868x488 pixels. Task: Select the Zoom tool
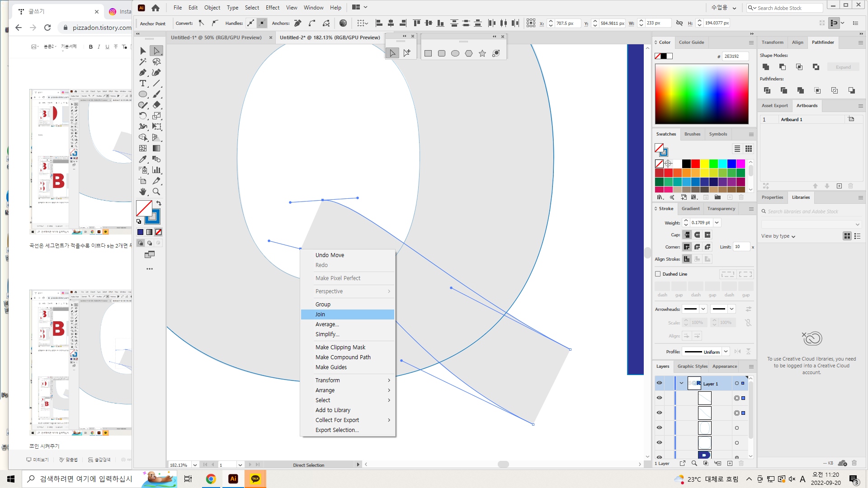156,192
